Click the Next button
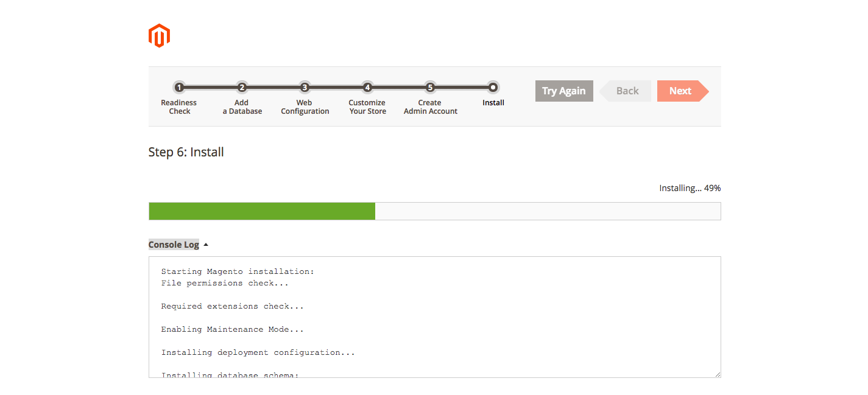Screen dimensions: 868x395 (x=680, y=91)
